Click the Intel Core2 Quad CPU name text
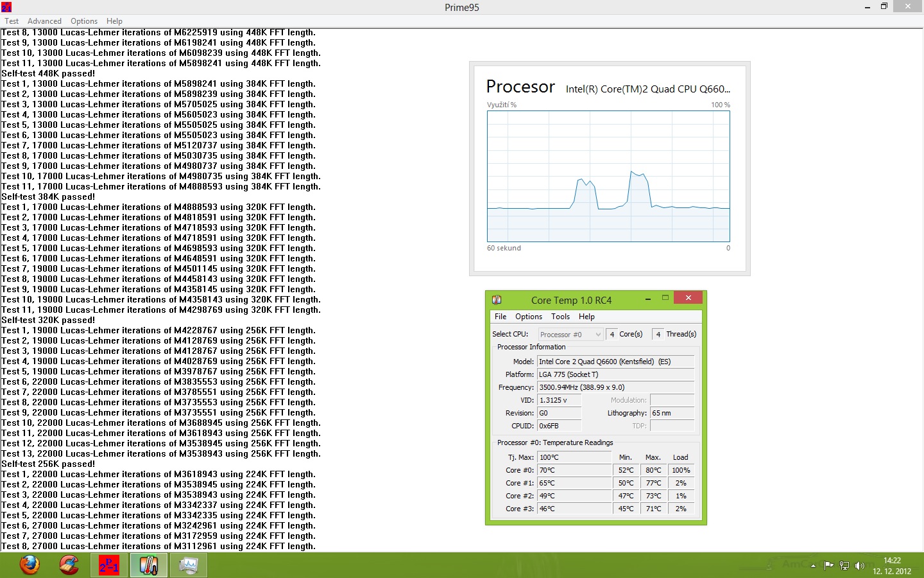The height and width of the screenshot is (578, 924). 648,89
